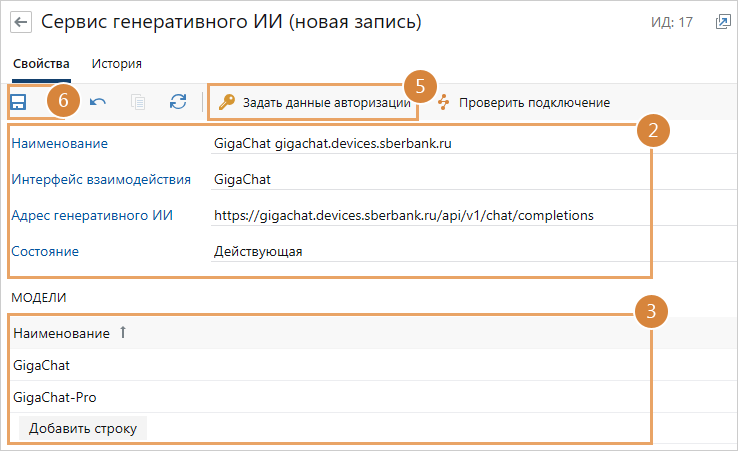
Task: Click the ИД: 17 text
Action: 672,22
